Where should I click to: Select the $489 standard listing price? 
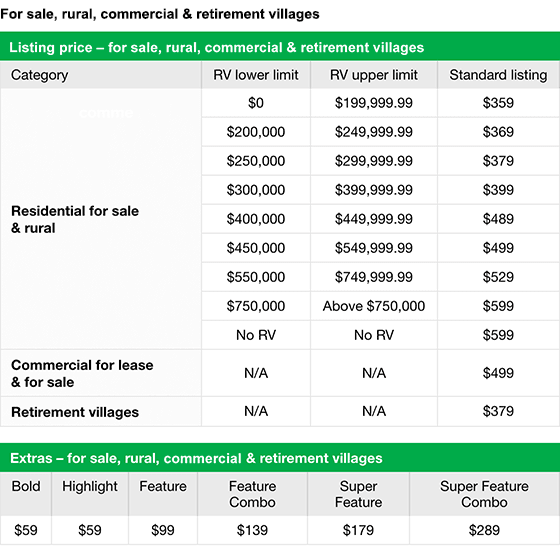coord(498,219)
